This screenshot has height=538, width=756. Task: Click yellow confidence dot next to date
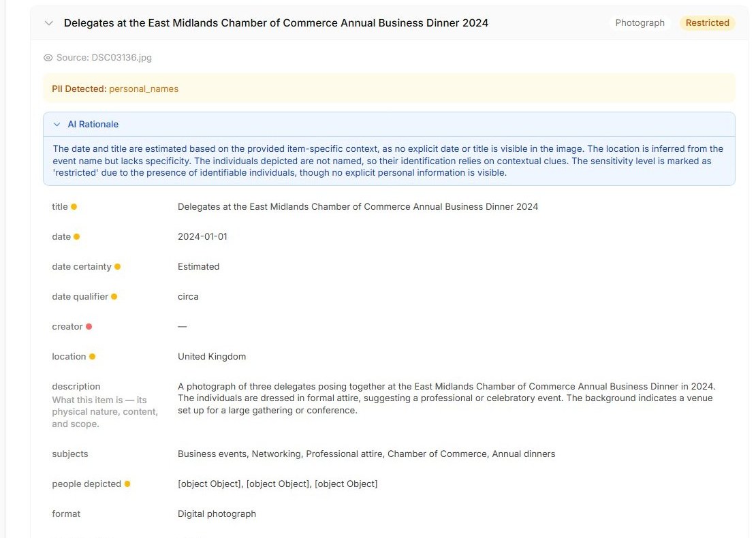click(77, 237)
